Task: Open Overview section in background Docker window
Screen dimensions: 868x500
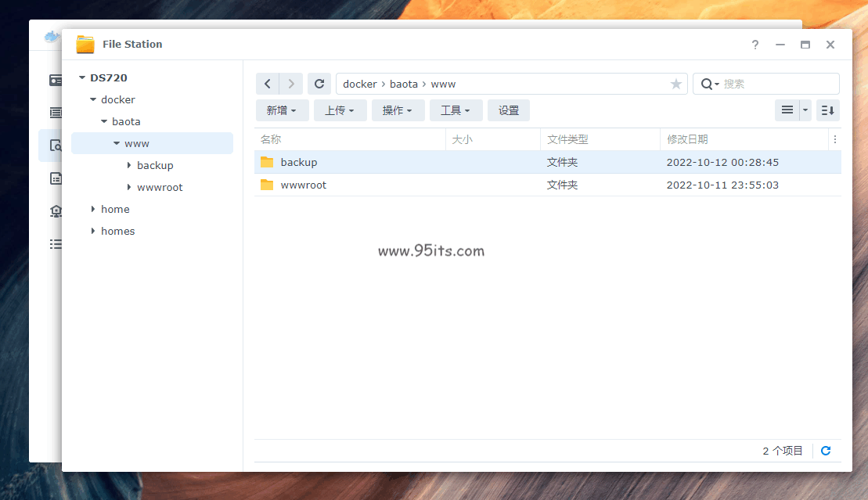Action: point(56,81)
